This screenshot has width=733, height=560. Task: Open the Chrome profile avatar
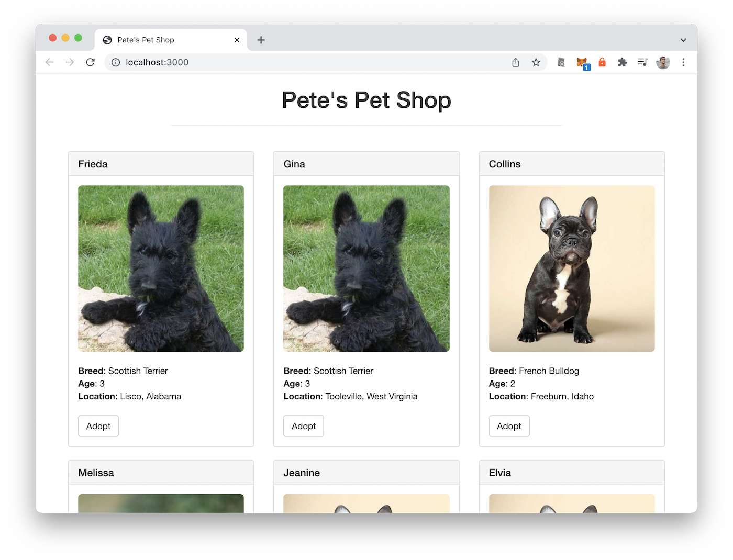(x=663, y=62)
